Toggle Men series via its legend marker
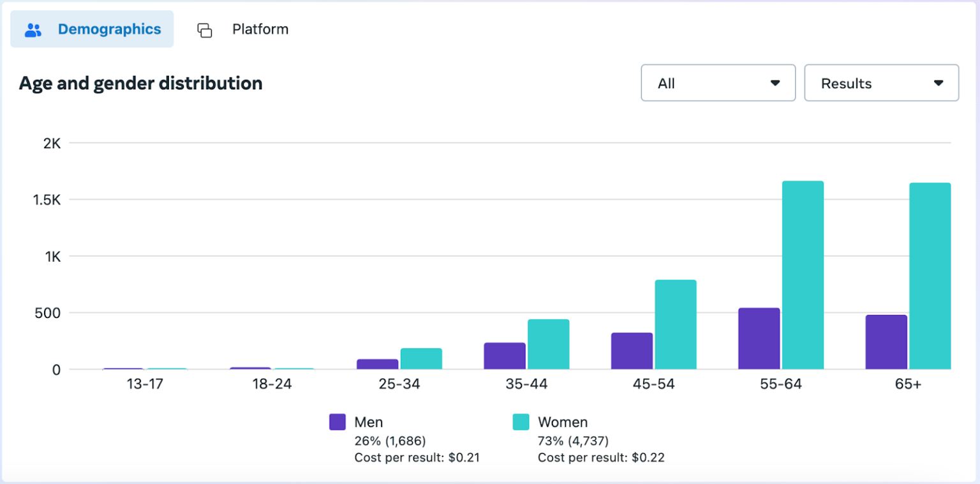Image resolution: width=980 pixels, height=484 pixels. [x=337, y=422]
